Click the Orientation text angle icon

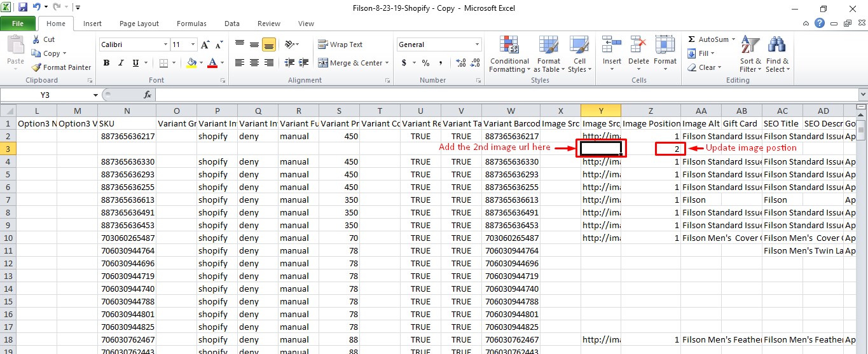pos(289,44)
